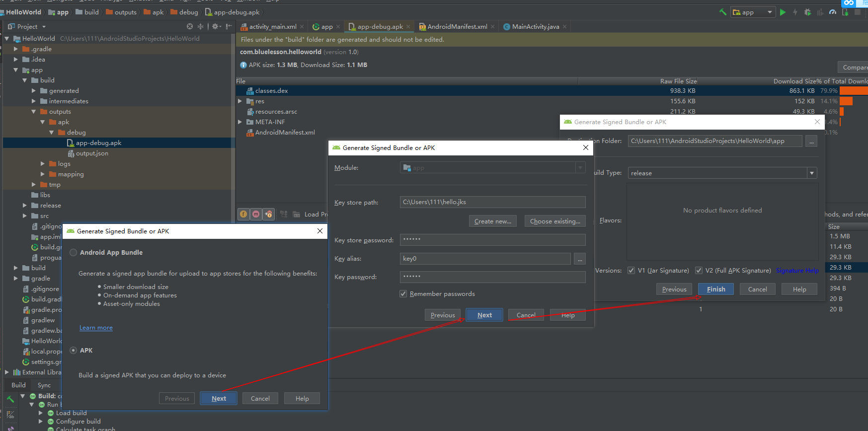Toggle show referenced methods and fields icon
The image size is (868, 431).
(269, 214)
